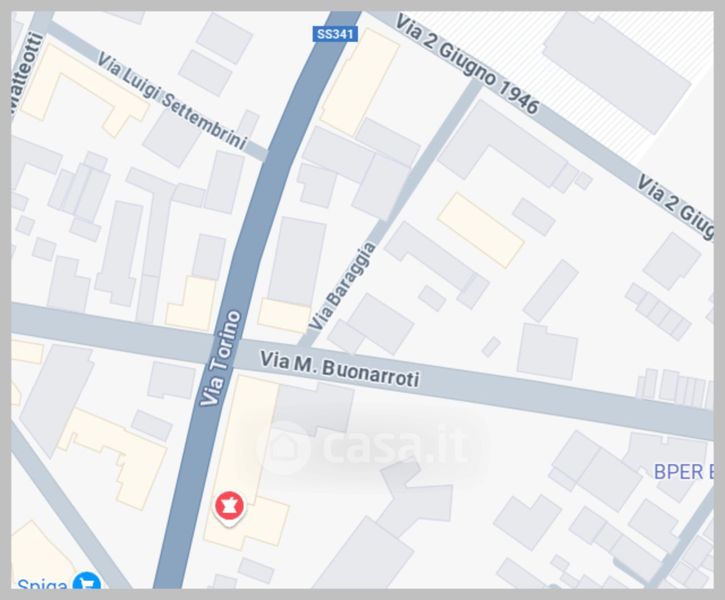
Task: Click the small yellow building east of Via Baraggia
Action: tap(481, 230)
